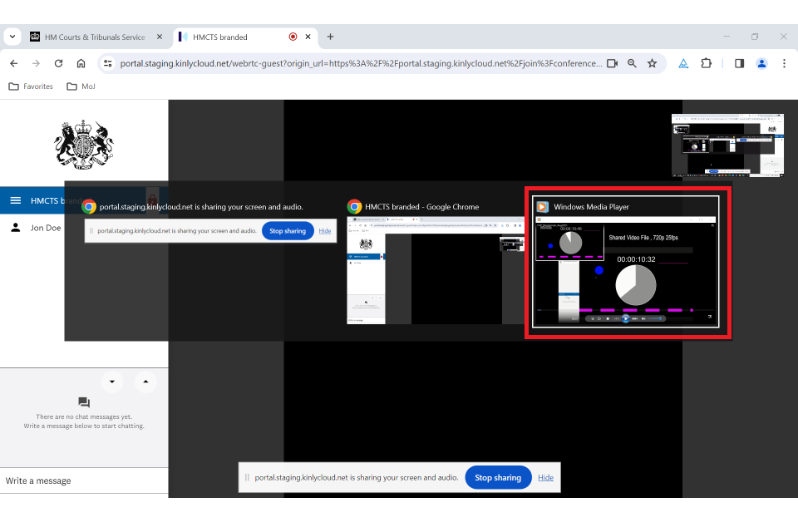The height and width of the screenshot is (532, 798).
Task: Stop sharing from the bottom notification bar
Action: pos(497,478)
